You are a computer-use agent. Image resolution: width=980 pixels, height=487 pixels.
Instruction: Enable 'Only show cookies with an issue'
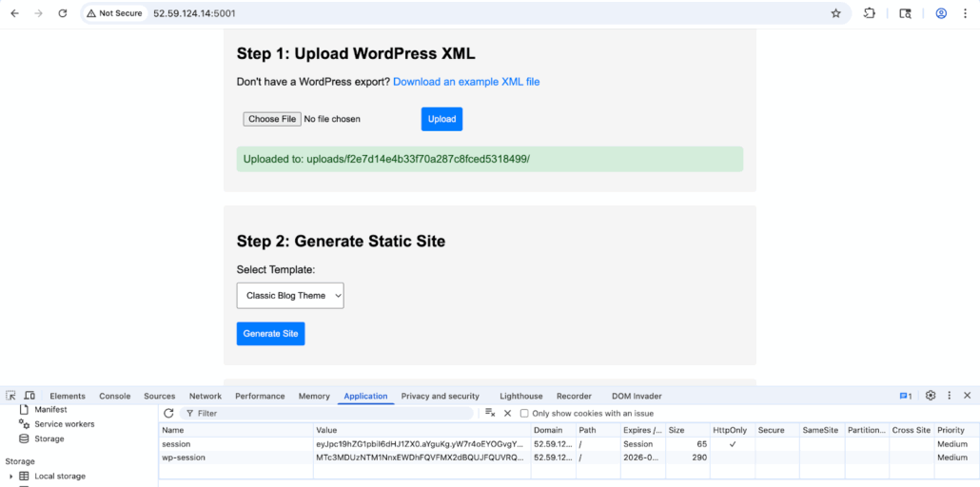(x=524, y=414)
